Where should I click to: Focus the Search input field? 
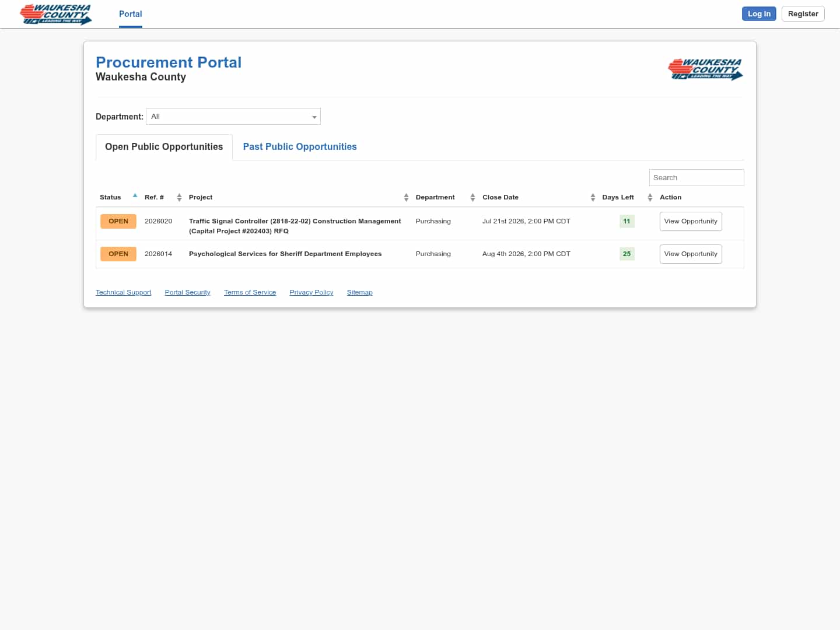pyautogui.click(x=696, y=178)
